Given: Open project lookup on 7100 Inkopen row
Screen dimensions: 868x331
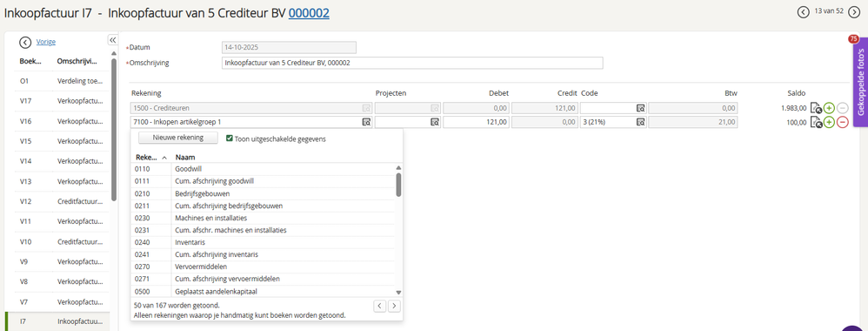Looking at the screenshot, I should click(435, 123).
